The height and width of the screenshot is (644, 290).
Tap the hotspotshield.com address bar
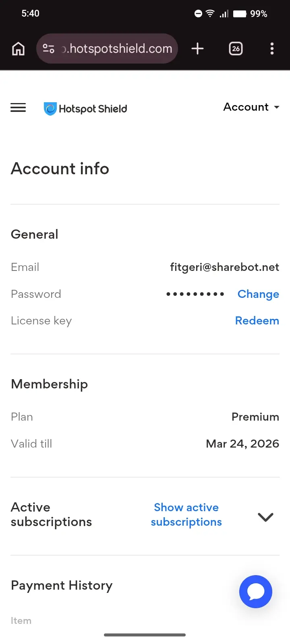tap(107, 49)
